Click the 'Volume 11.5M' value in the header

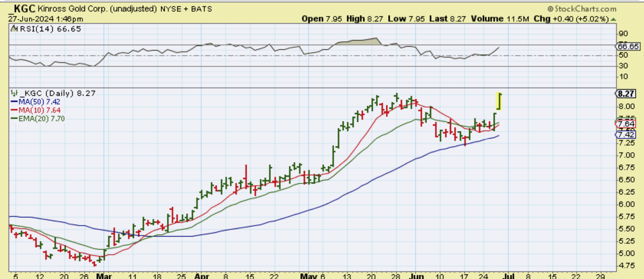(x=500, y=19)
